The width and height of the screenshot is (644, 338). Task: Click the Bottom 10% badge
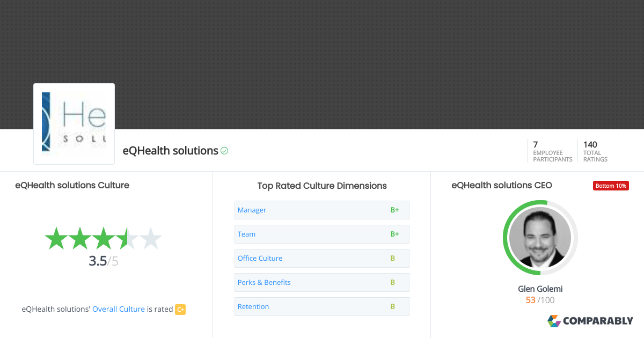point(611,185)
